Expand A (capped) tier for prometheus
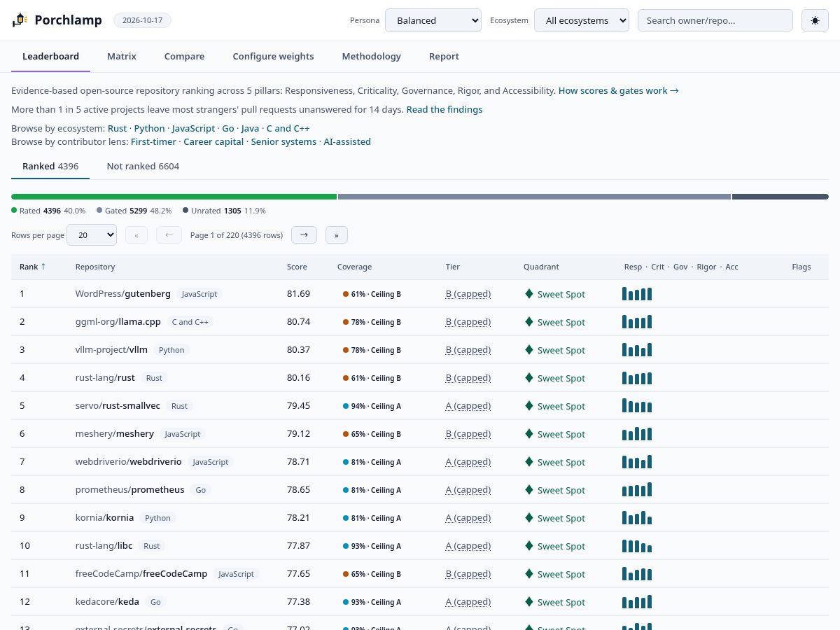 [x=468, y=490]
